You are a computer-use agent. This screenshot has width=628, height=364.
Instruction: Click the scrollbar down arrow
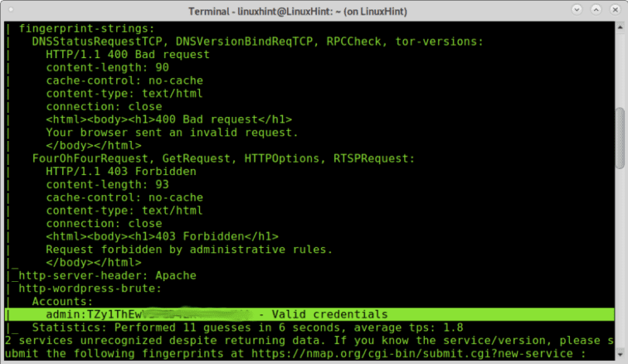coord(620,354)
